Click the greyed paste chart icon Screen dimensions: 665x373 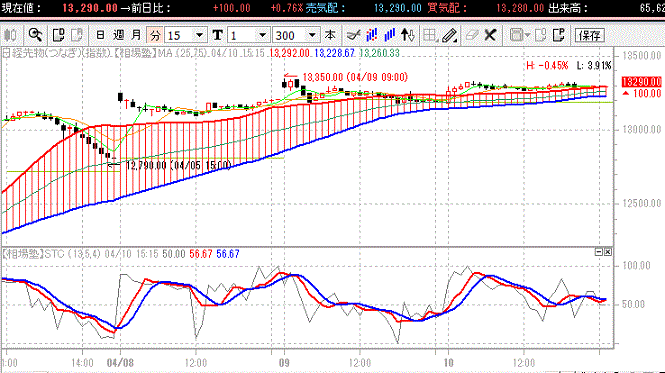77,35
